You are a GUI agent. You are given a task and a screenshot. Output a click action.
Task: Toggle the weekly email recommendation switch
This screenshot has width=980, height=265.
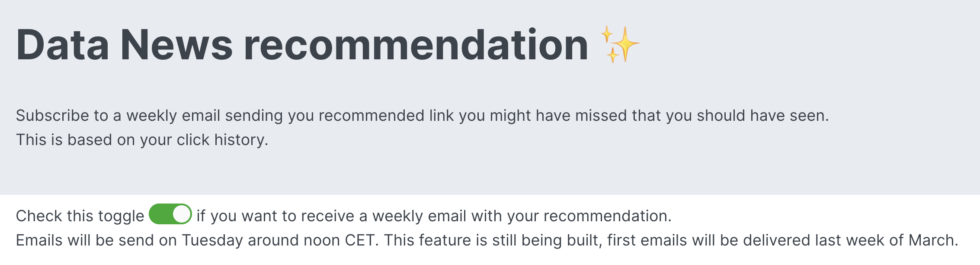pyautogui.click(x=170, y=214)
